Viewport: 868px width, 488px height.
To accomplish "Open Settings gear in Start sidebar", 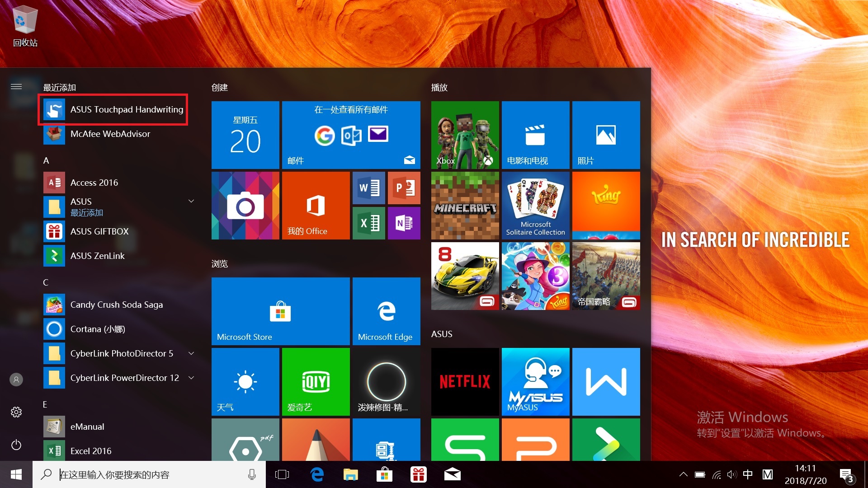I will coord(16,412).
